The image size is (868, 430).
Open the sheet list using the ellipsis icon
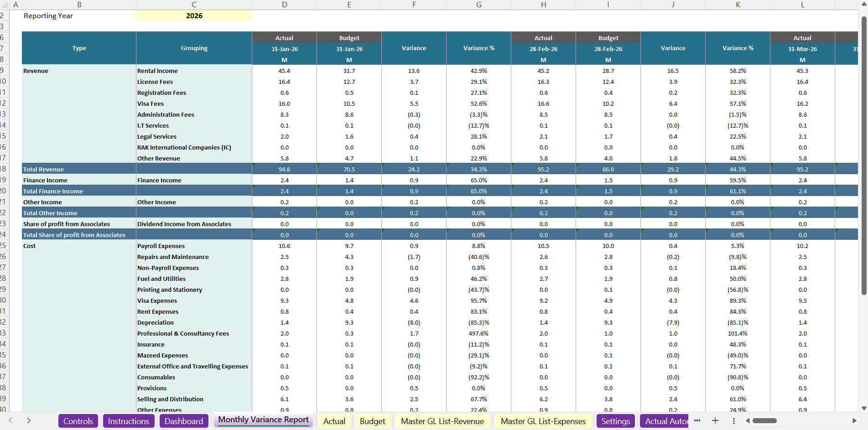pos(697,421)
